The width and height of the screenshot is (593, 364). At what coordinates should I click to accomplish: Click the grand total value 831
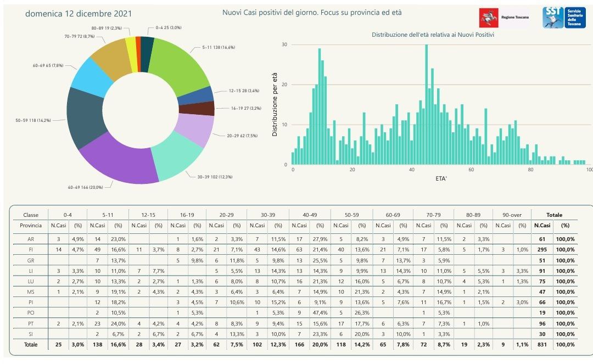pyautogui.click(x=542, y=344)
